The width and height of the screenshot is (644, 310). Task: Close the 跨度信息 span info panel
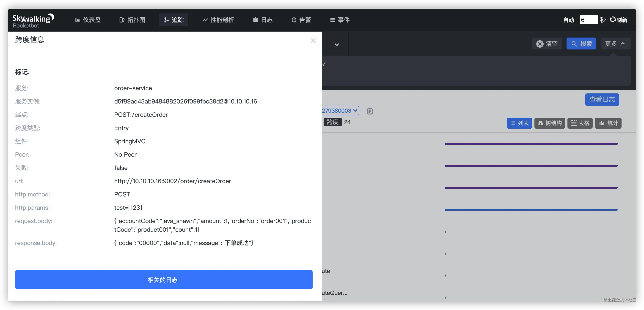coord(313,41)
